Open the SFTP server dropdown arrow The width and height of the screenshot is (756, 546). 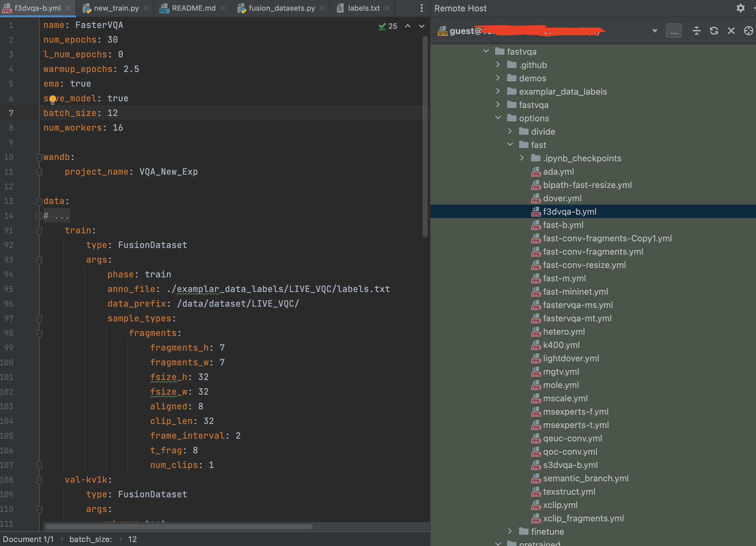pyautogui.click(x=655, y=31)
